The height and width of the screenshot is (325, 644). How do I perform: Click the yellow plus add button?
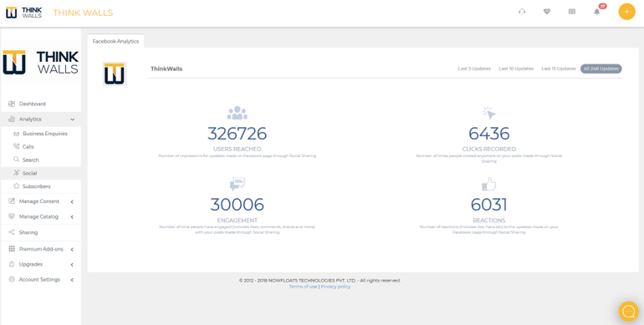tap(626, 12)
